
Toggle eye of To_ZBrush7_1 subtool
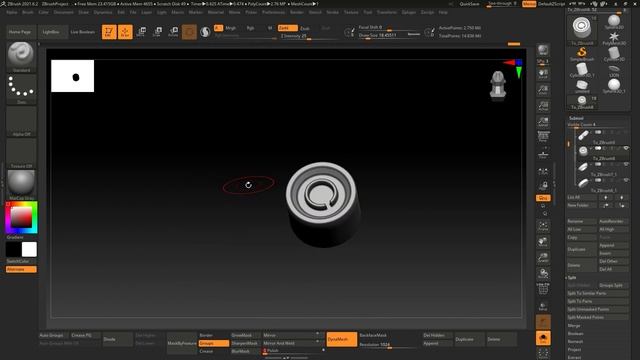point(626,164)
